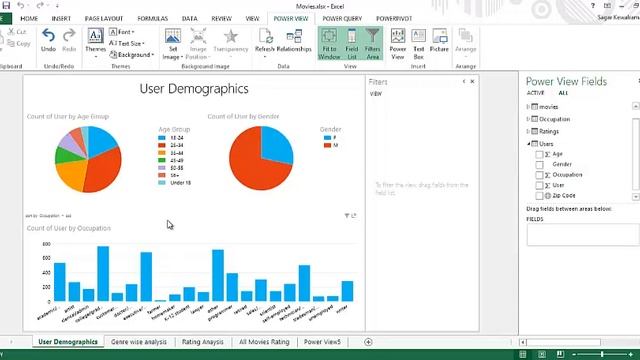Click the Image Position icon
The image size is (640, 360).
coord(198,36)
